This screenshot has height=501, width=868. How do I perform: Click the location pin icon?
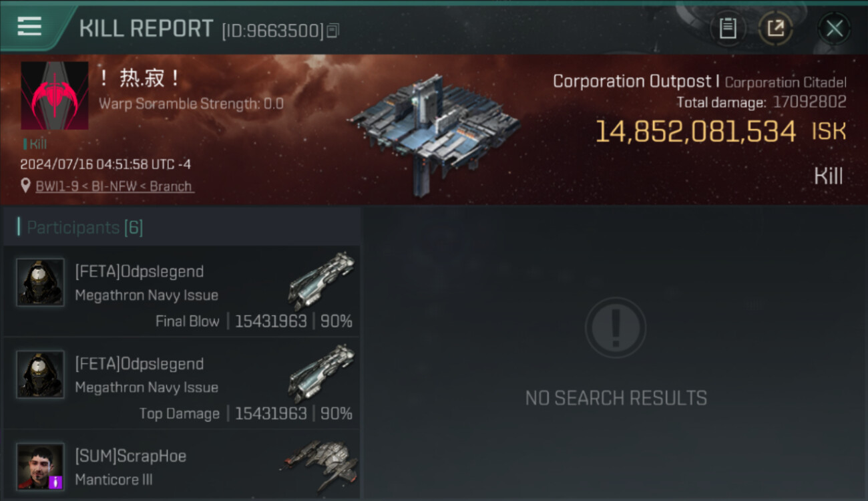point(25,186)
